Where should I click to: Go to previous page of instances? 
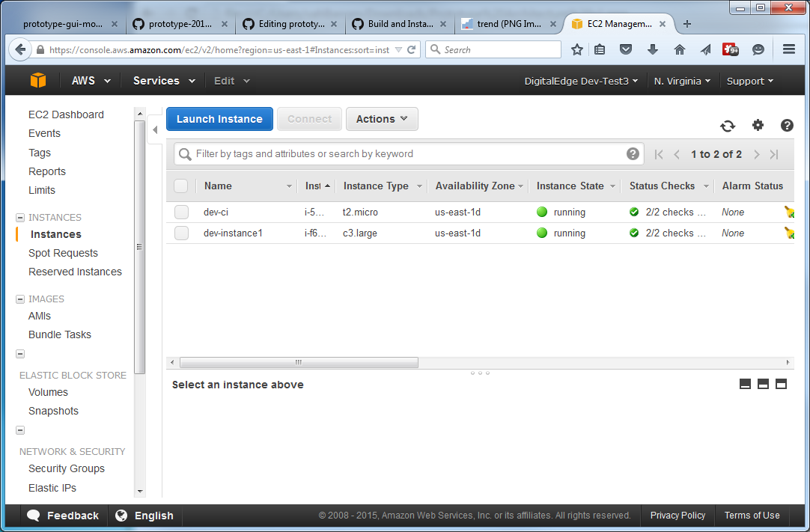pyautogui.click(x=677, y=154)
